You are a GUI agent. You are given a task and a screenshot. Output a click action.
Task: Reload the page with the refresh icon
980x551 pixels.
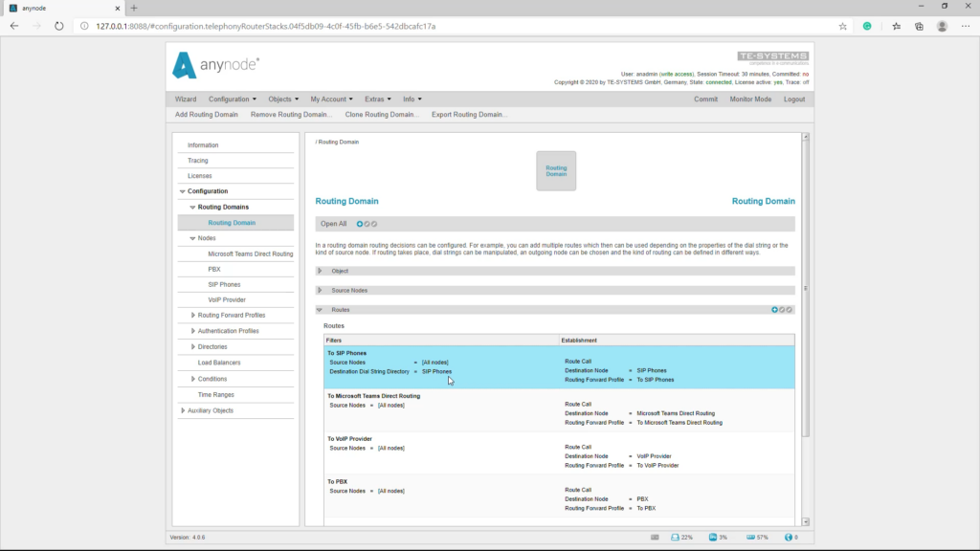click(x=58, y=26)
